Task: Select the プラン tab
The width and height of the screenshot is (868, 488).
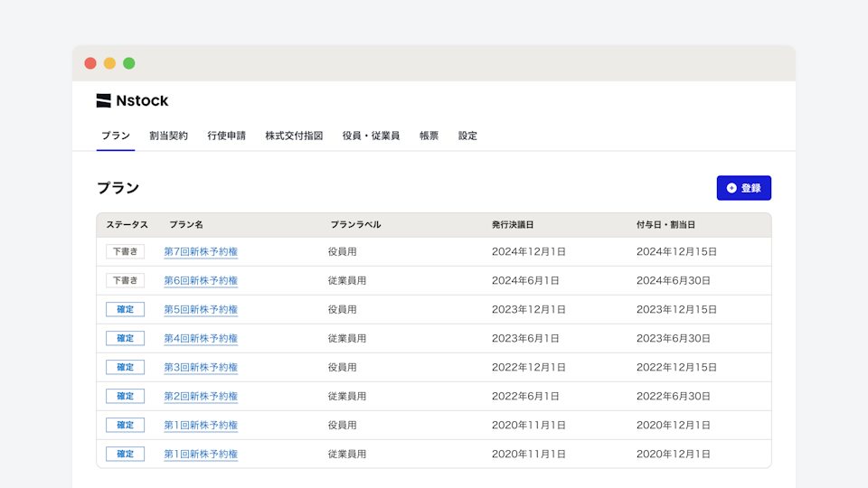Action: [116, 136]
